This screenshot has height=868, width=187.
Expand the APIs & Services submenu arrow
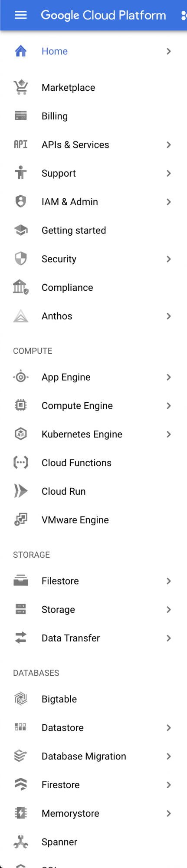[x=169, y=145]
